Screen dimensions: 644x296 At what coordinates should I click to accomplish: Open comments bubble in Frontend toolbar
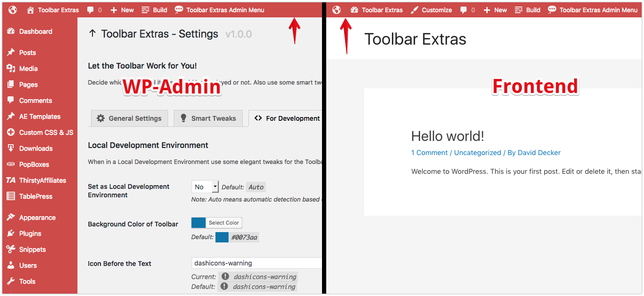pos(468,10)
